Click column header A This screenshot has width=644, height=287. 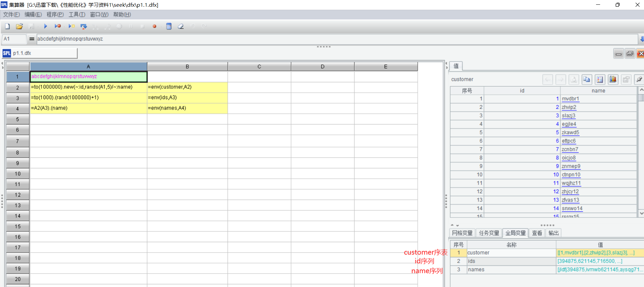point(88,66)
